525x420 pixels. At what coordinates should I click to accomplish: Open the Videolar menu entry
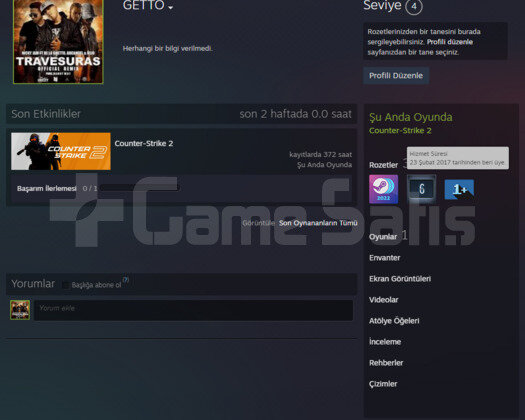click(383, 300)
